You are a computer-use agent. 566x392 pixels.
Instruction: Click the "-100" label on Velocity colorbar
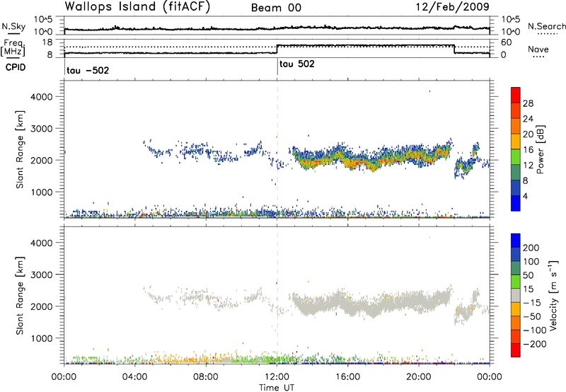(x=535, y=330)
